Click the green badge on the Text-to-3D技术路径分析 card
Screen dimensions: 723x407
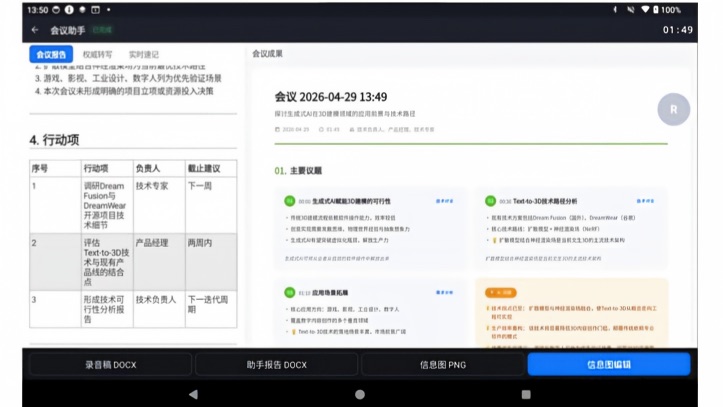[x=490, y=201]
